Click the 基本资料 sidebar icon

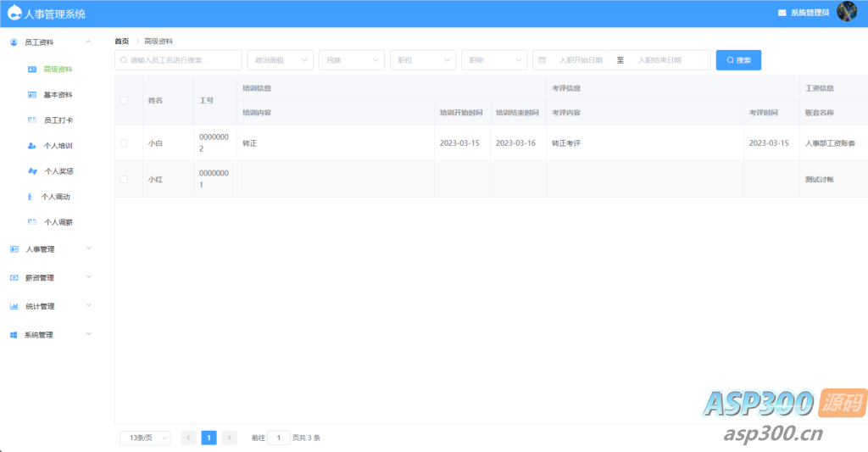[32, 95]
